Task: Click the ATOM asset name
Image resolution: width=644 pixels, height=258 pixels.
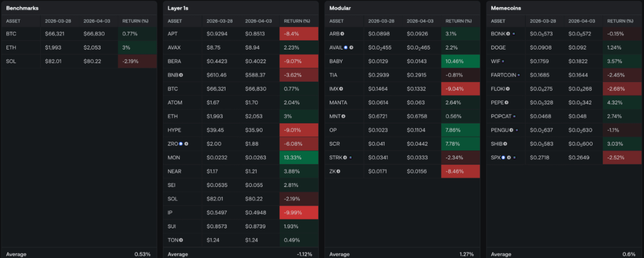Action: pyautogui.click(x=175, y=102)
